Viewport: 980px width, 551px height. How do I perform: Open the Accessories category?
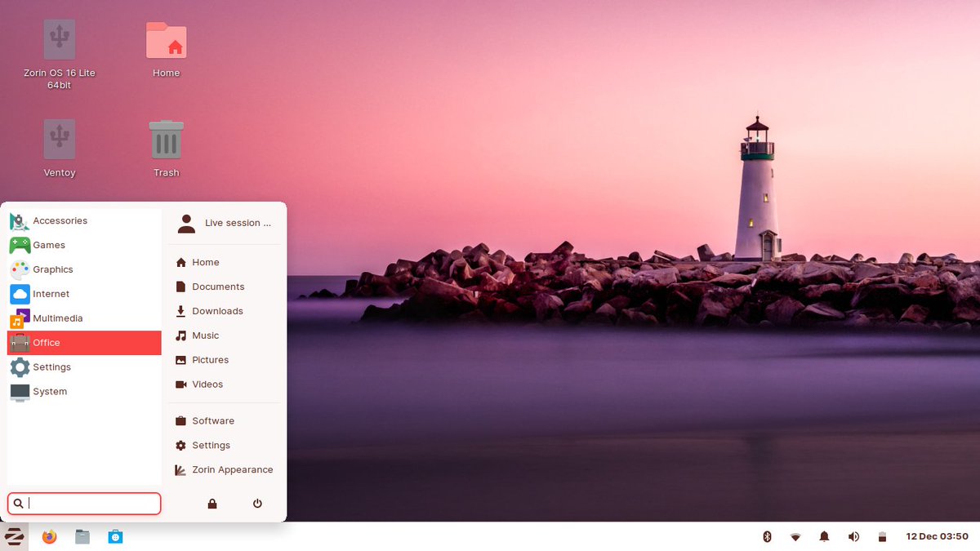point(84,220)
